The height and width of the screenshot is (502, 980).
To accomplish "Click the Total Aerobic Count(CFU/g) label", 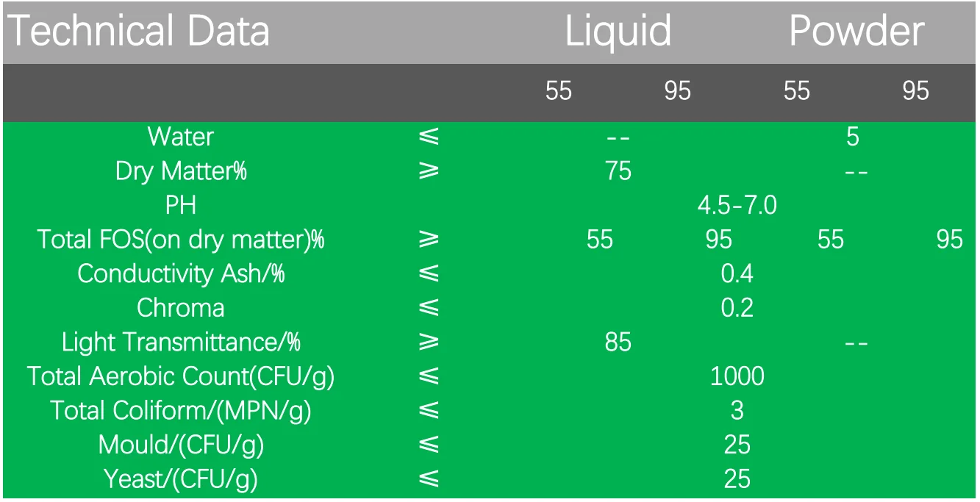I will click(x=180, y=376).
